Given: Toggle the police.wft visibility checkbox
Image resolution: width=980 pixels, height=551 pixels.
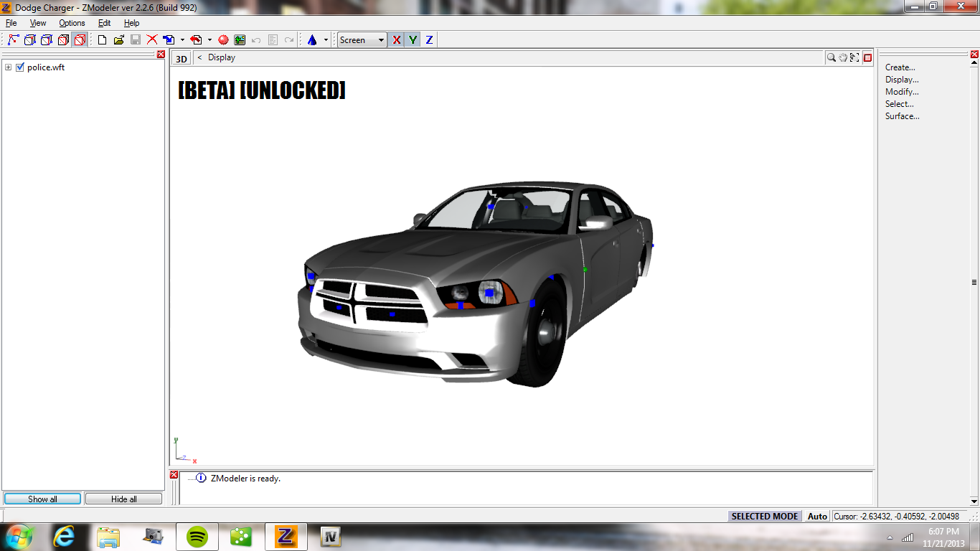Looking at the screenshot, I should pyautogui.click(x=20, y=67).
